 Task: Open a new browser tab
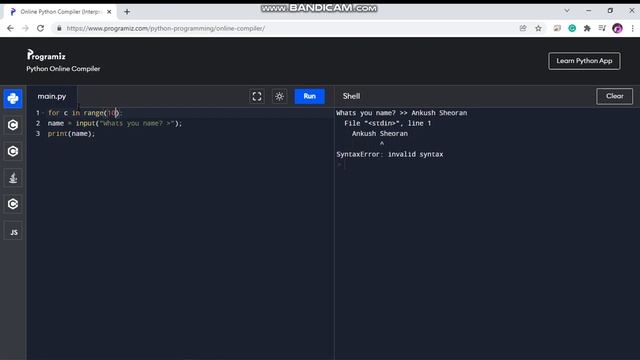(x=127, y=12)
